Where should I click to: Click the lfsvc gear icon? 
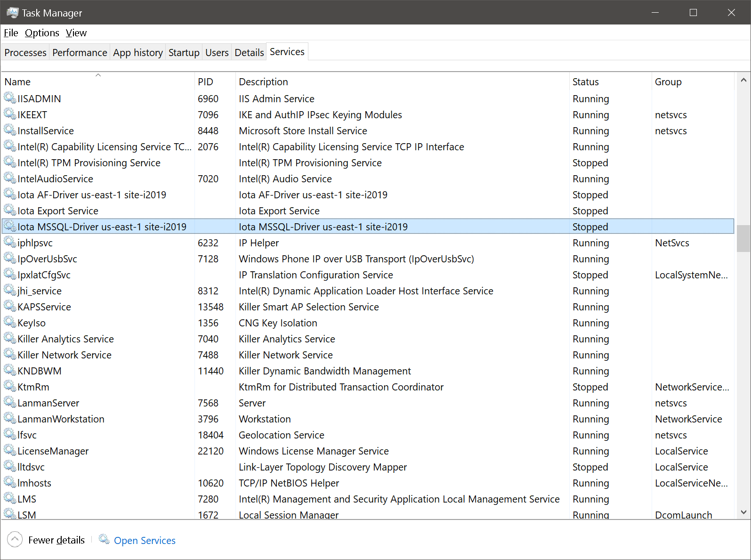pyautogui.click(x=10, y=434)
